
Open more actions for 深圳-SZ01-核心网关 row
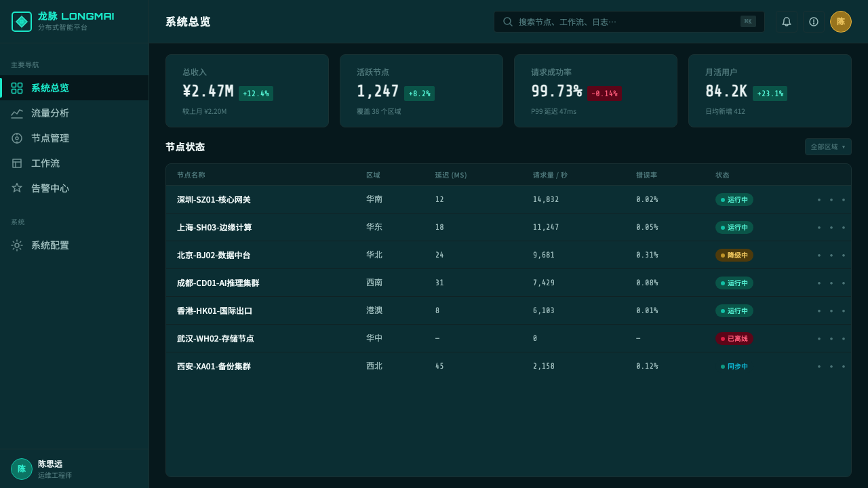coord(831,200)
